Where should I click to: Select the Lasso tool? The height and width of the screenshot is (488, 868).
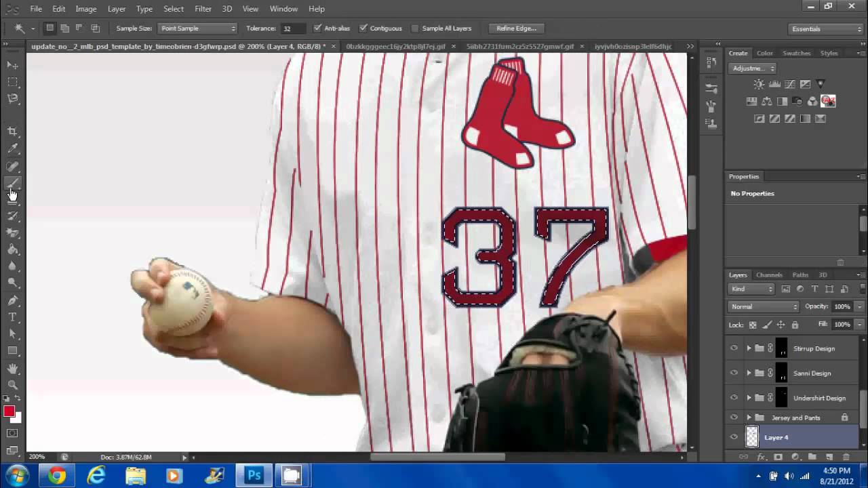pyautogui.click(x=12, y=99)
